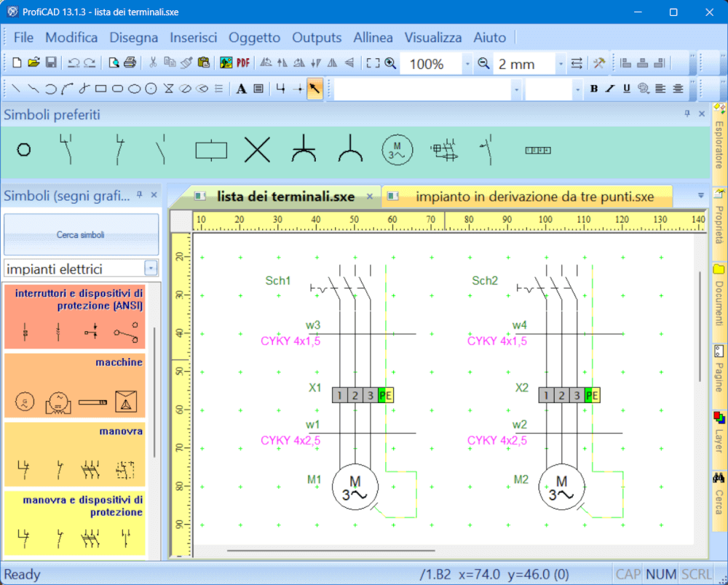Pick the relay coil rectangle symbol in favorites
The width and height of the screenshot is (728, 585).
click(211, 151)
